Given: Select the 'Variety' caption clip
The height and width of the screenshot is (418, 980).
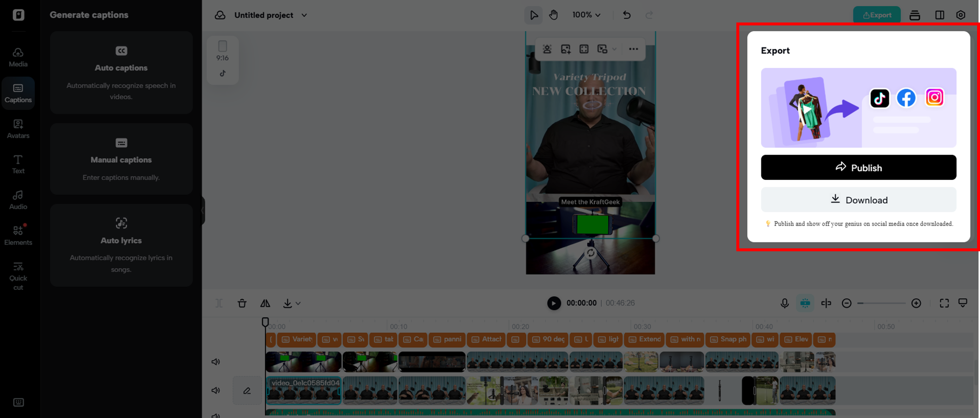Looking at the screenshot, I should (x=296, y=339).
